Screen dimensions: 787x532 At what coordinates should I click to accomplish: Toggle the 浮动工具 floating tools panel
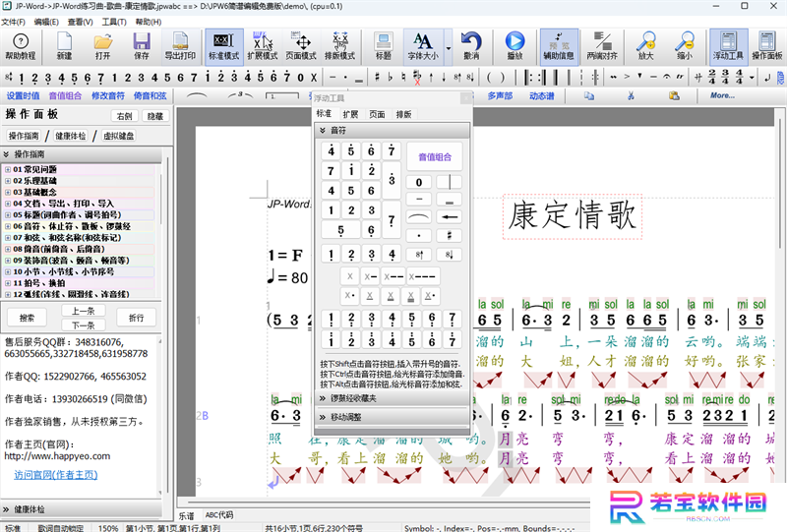(x=728, y=46)
